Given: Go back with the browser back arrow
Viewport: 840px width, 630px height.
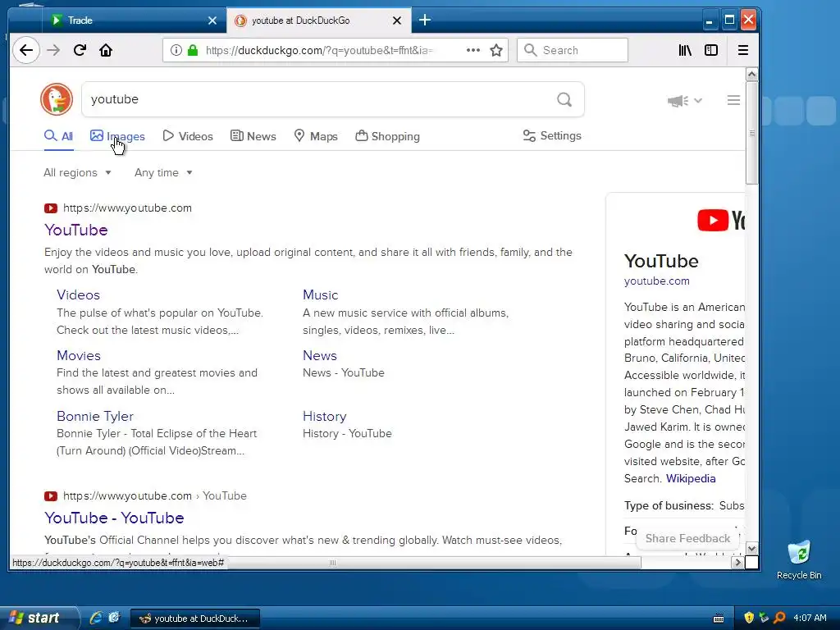Looking at the screenshot, I should click(x=25, y=50).
